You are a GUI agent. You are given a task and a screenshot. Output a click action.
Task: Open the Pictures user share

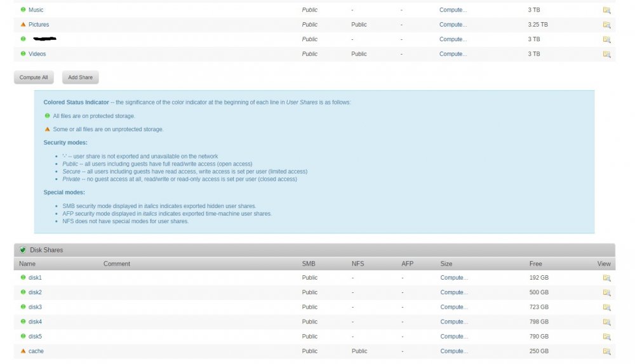click(39, 24)
